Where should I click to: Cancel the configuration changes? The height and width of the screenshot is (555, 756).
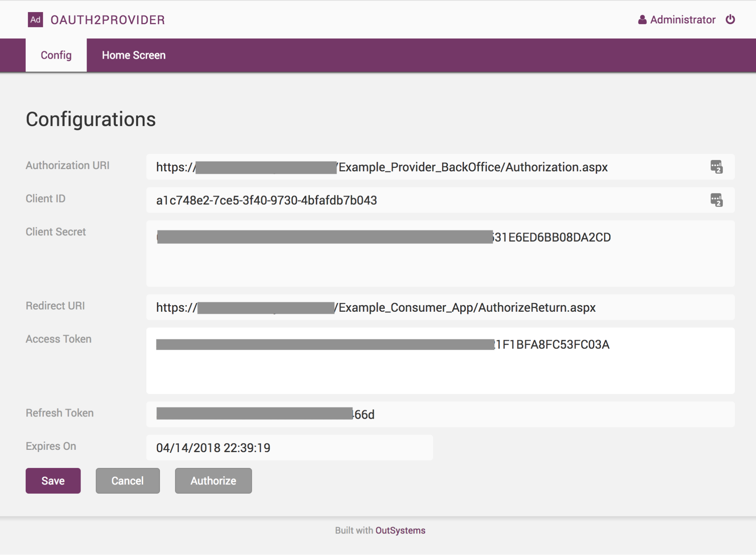click(x=127, y=480)
